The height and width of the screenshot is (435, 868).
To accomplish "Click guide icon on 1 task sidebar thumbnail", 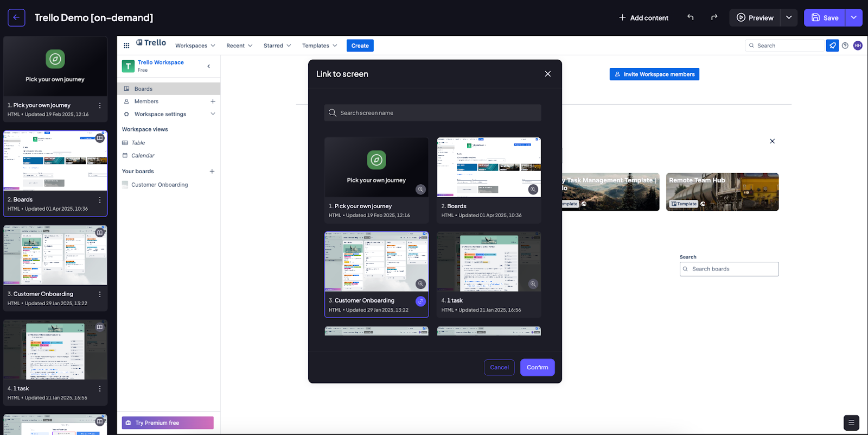I will click(x=100, y=327).
